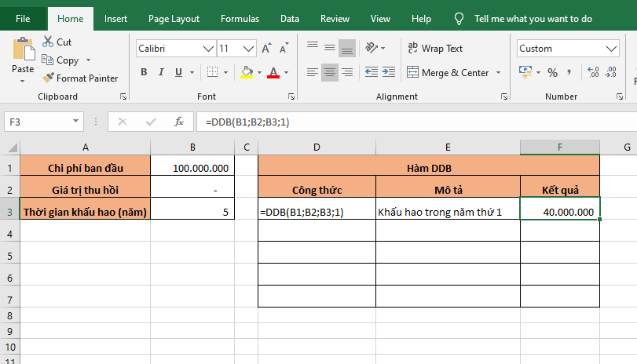Switch to the Data tab
The height and width of the screenshot is (364, 637).
pos(290,19)
